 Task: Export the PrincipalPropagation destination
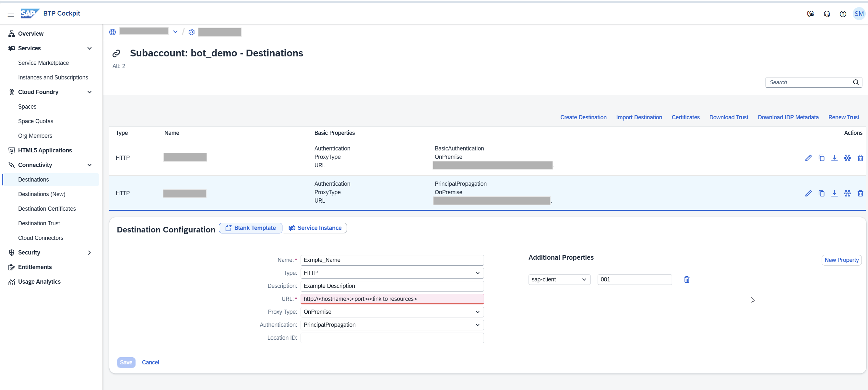click(834, 193)
